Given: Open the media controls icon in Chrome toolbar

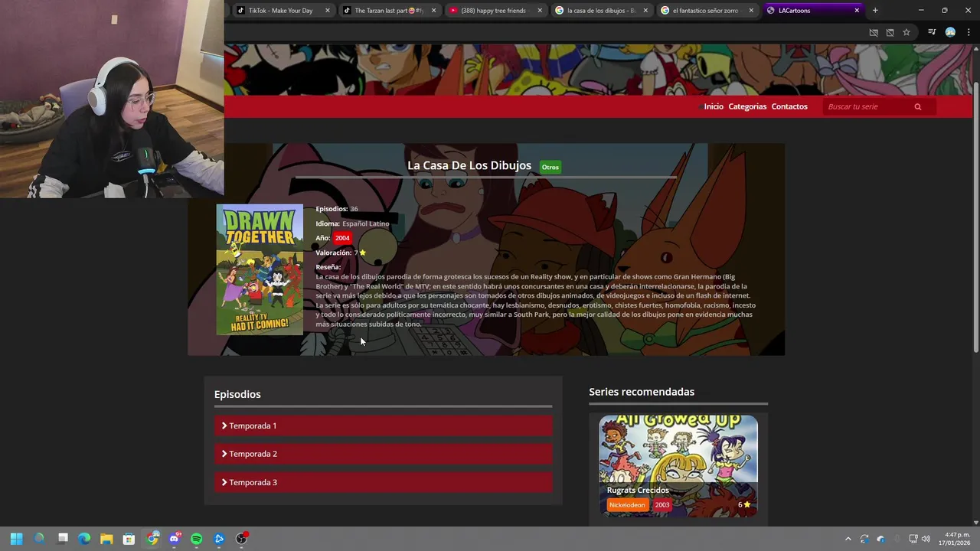Looking at the screenshot, I should [x=932, y=32].
